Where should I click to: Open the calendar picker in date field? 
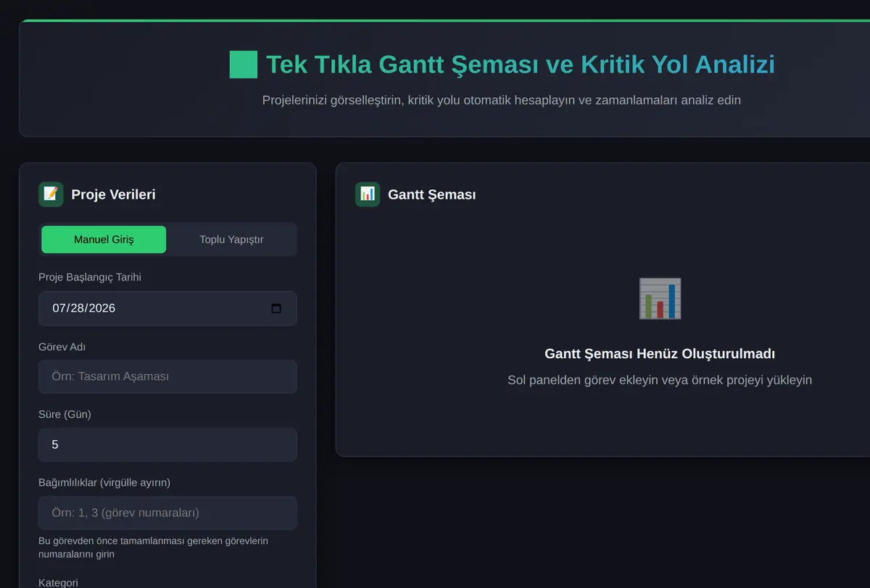(x=276, y=308)
